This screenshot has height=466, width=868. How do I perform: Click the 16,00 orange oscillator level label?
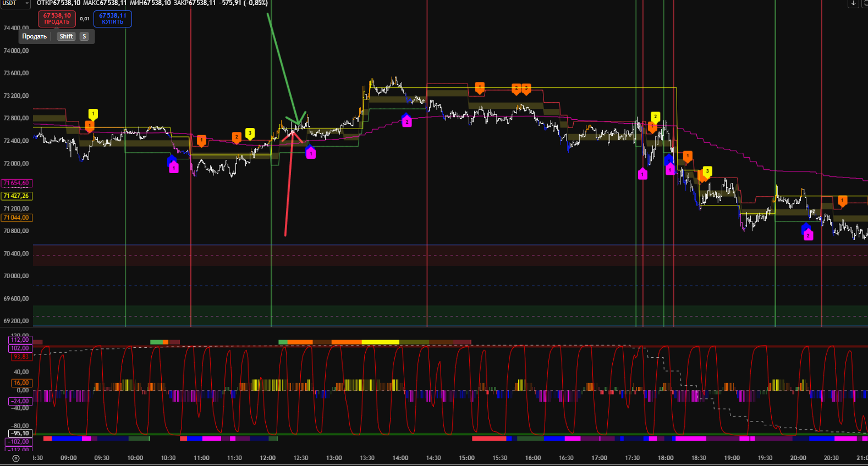tap(21, 382)
